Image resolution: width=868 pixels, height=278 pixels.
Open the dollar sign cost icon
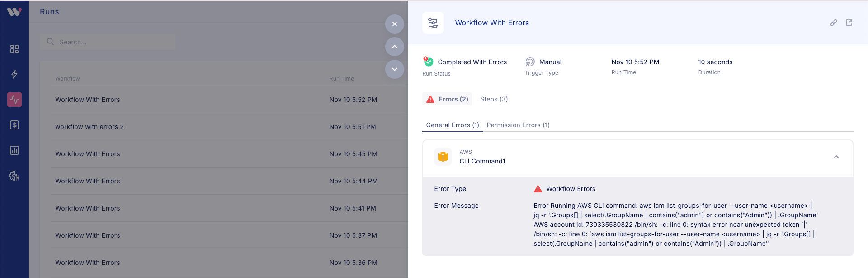[14, 125]
